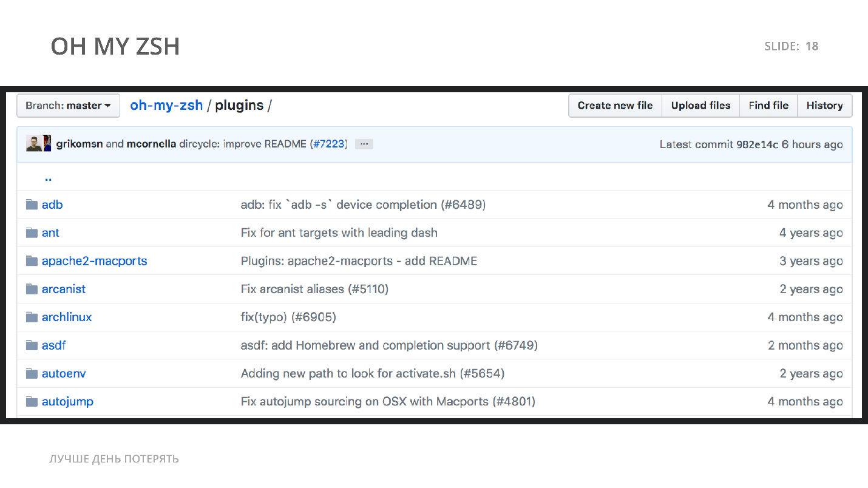868x488 pixels.
Task: Click '2 years ago' in autoenv row
Action: click(811, 373)
